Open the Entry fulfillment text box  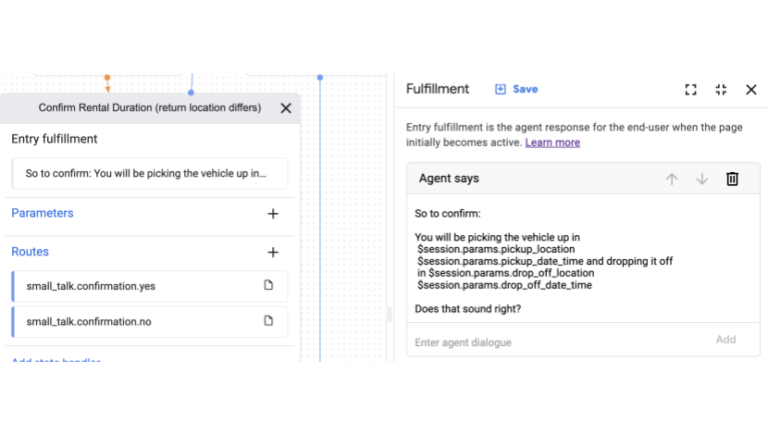149,173
